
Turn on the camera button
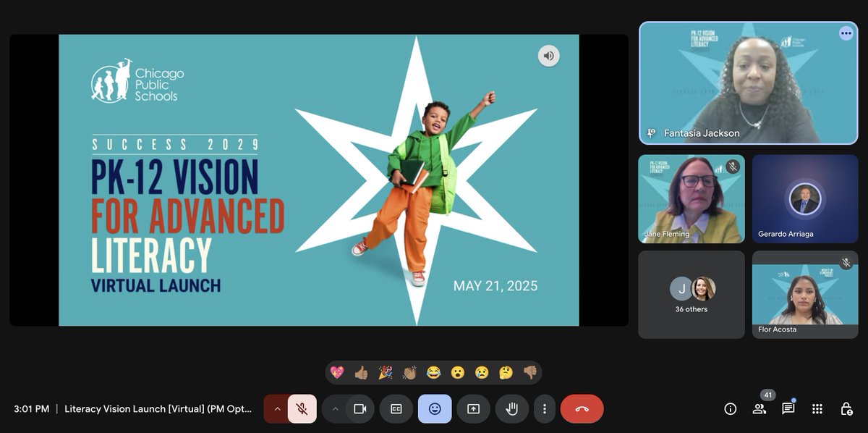tap(359, 409)
